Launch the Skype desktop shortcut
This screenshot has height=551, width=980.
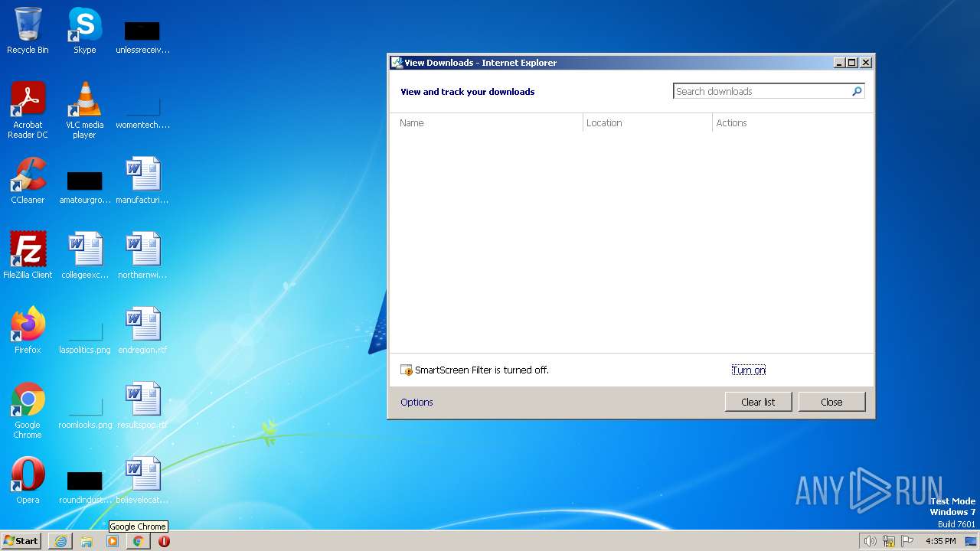pyautogui.click(x=84, y=31)
